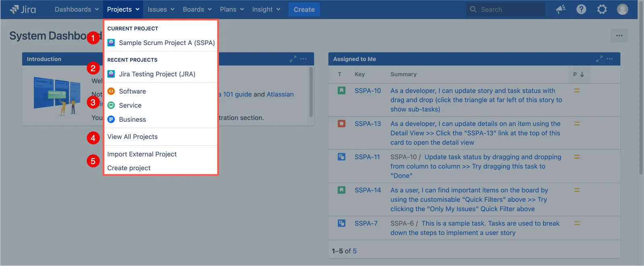Viewport: 644px width, 266px height.
Task: Open View All Projects
Action: pos(161,137)
